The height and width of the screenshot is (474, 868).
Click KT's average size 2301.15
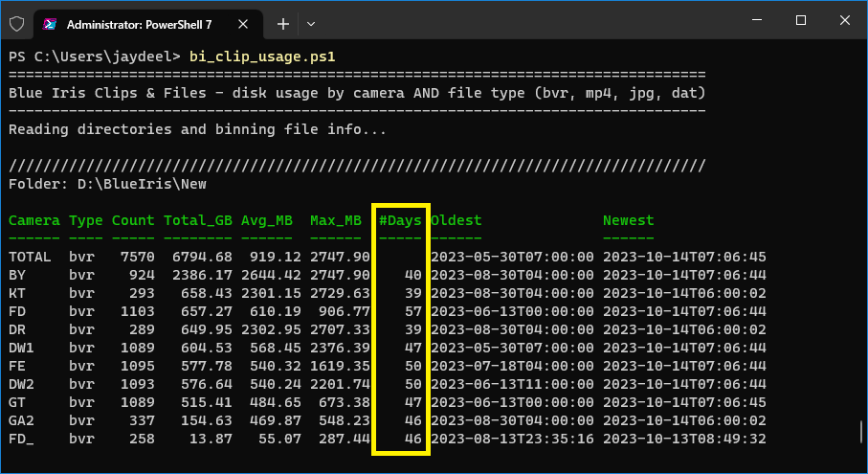pos(271,293)
